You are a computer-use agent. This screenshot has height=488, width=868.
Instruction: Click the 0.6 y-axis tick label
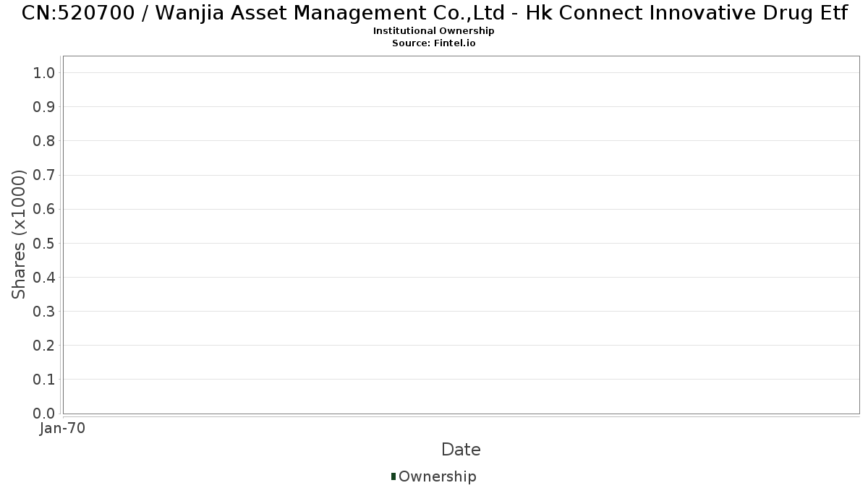[44, 209]
